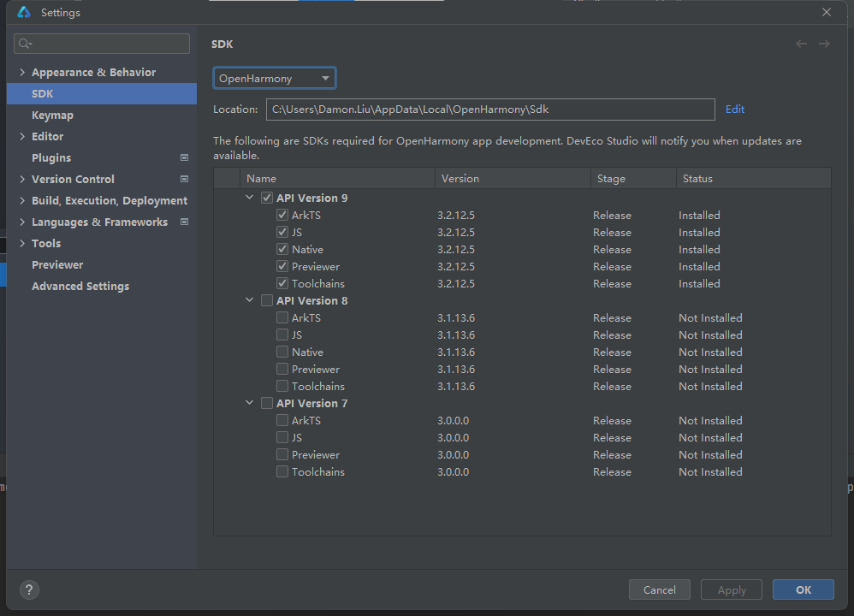Click the search magnifier icon in settings
The image size is (854, 616).
click(25, 44)
